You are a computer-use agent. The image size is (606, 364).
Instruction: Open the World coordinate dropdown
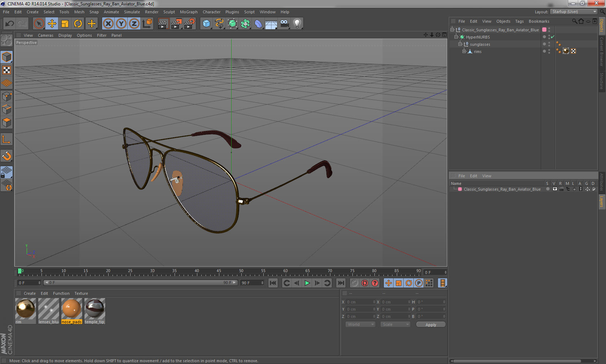point(360,324)
